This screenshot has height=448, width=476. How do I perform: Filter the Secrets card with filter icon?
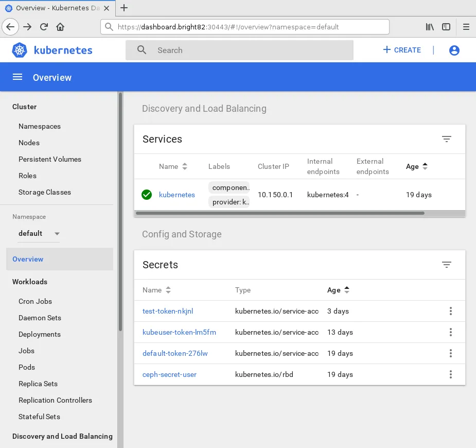446,265
